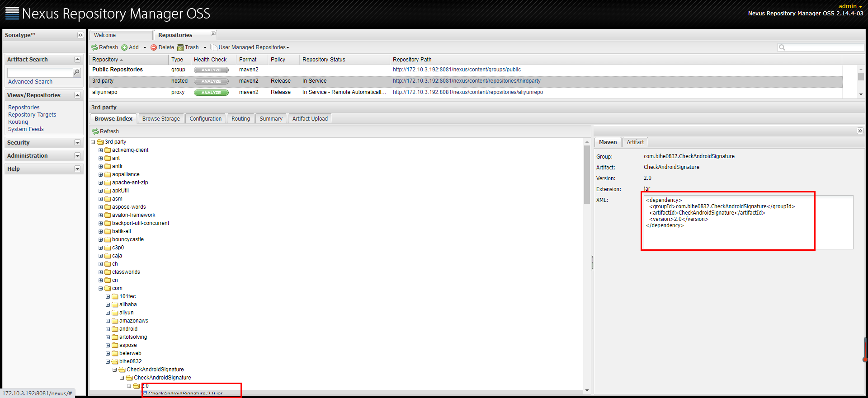868x398 pixels.
Task: Switch to the Welcome tab
Action: click(x=121, y=35)
